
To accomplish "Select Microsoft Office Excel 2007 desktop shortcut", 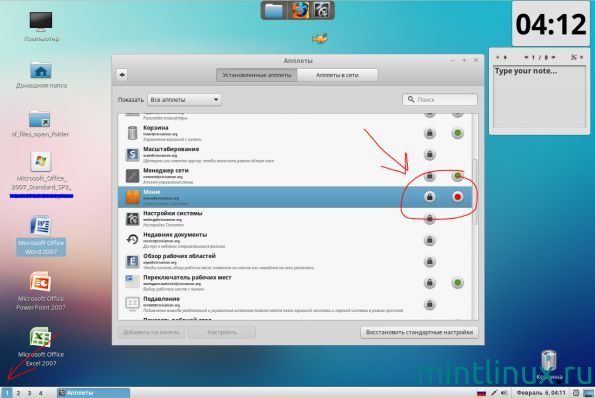I will click(x=41, y=347).
